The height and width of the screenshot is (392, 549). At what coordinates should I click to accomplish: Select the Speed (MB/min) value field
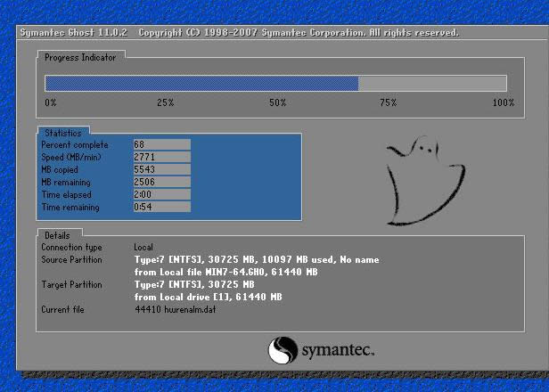pyautogui.click(x=161, y=157)
